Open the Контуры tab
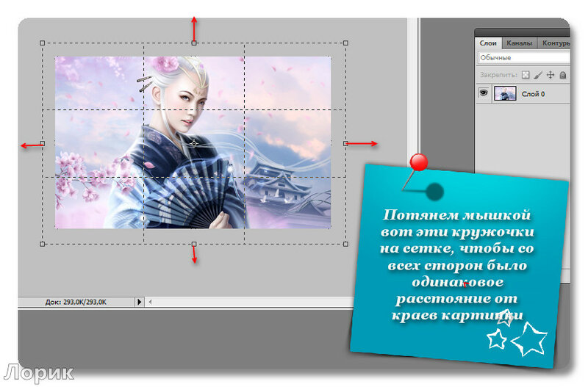 [x=555, y=43]
